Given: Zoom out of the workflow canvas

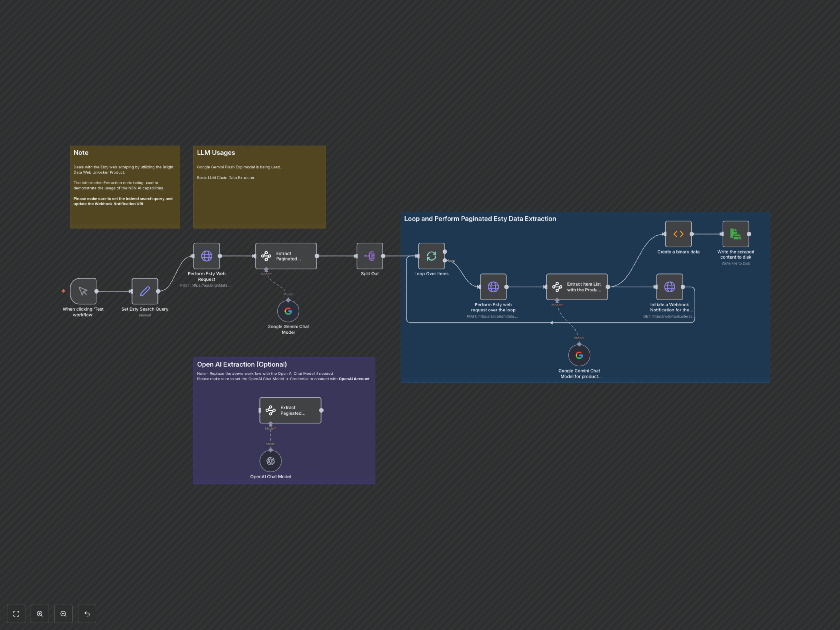Looking at the screenshot, I should pos(63,614).
